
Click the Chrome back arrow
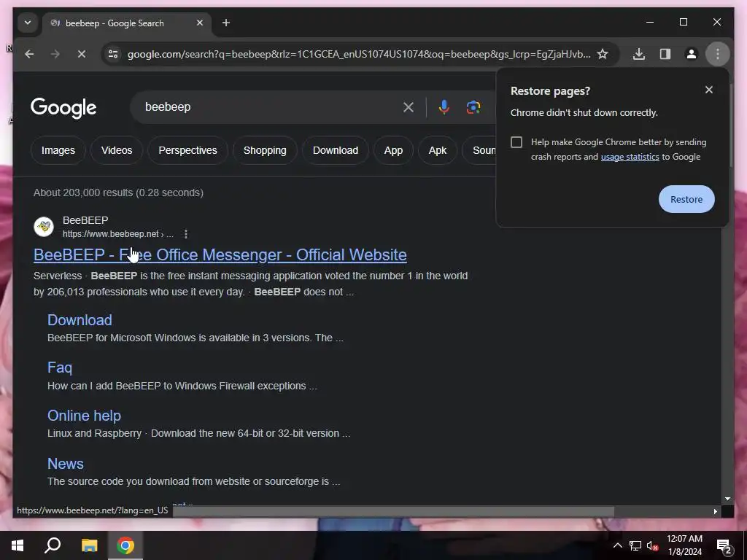[x=29, y=54]
